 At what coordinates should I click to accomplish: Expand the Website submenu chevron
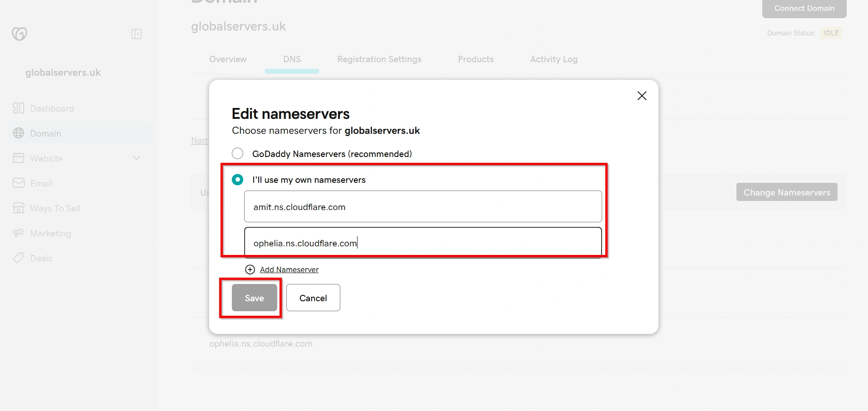[137, 158]
